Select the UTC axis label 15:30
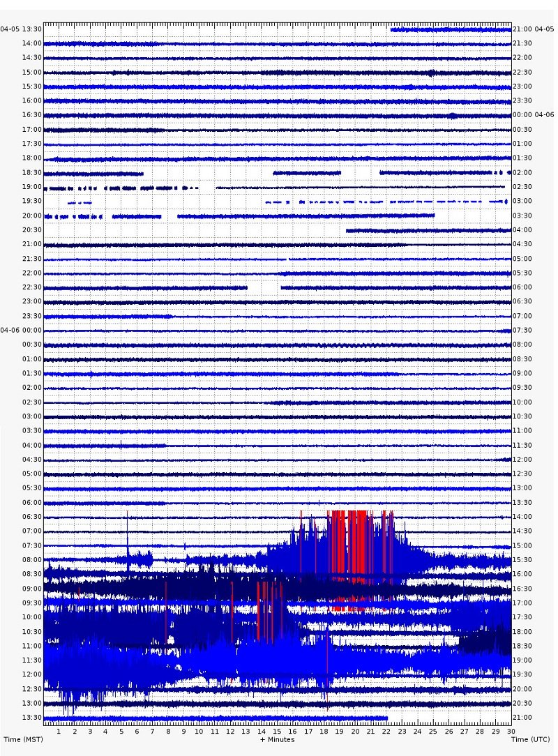The height and width of the screenshot is (756, 558). pos(522,560)
